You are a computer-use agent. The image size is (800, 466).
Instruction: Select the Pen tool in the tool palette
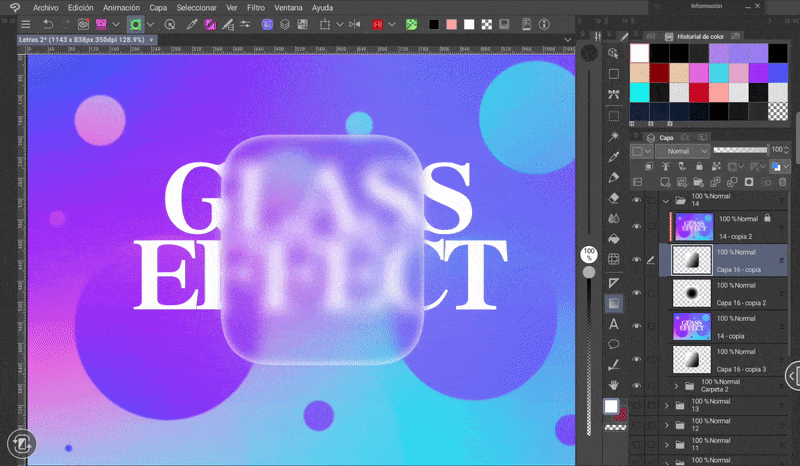(614, 178)
